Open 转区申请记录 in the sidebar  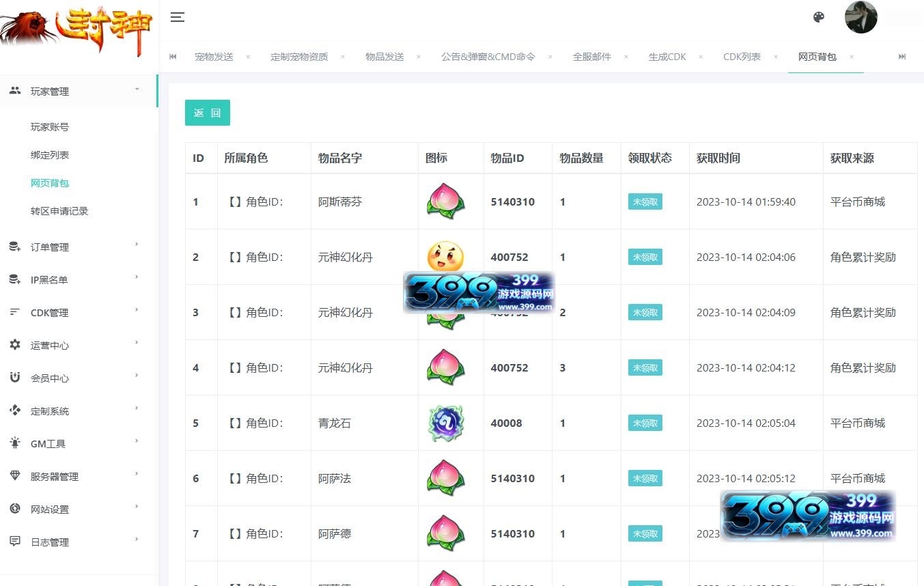pos(59,211)
